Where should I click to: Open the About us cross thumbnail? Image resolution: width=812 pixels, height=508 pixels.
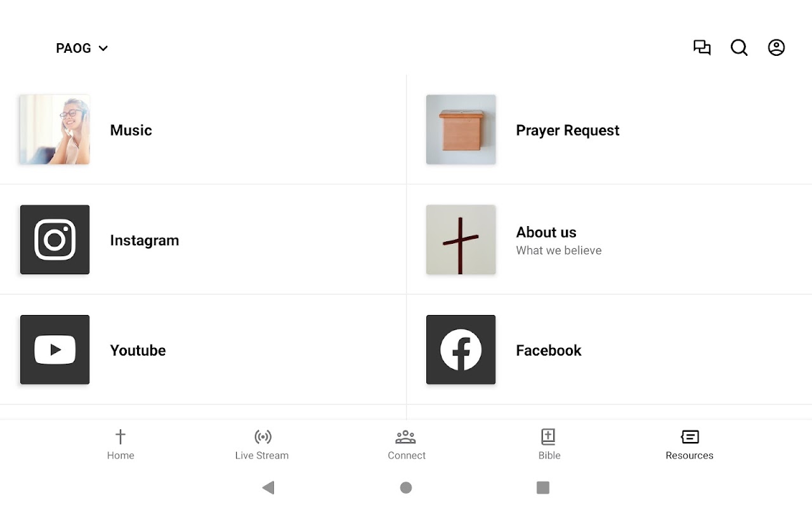pos(461,239)
